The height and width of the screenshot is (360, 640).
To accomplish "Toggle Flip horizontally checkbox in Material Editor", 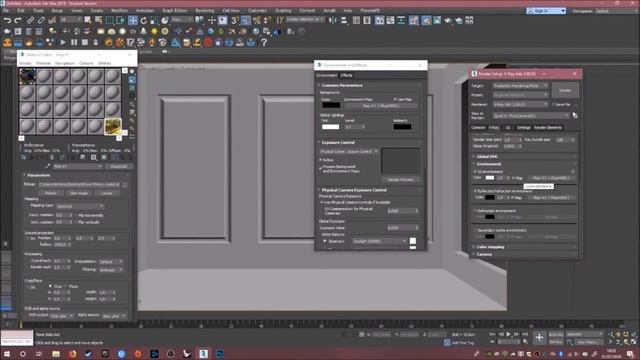I will pos(76,215).
